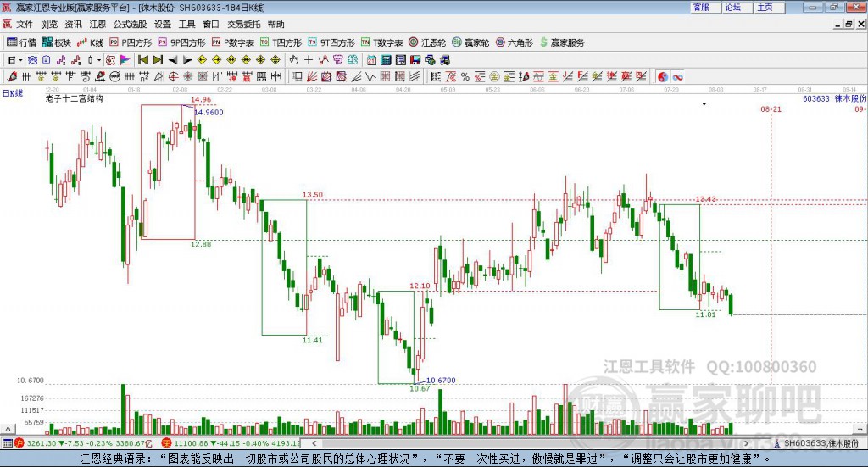
Task: Select the circled-crosshair target drawing tool
Action: pyautogui.click(x=173, y=77)
